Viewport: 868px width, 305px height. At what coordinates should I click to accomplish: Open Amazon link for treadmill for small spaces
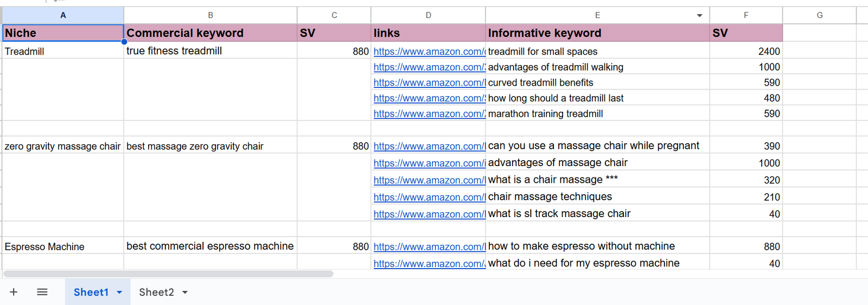[429, 52]
